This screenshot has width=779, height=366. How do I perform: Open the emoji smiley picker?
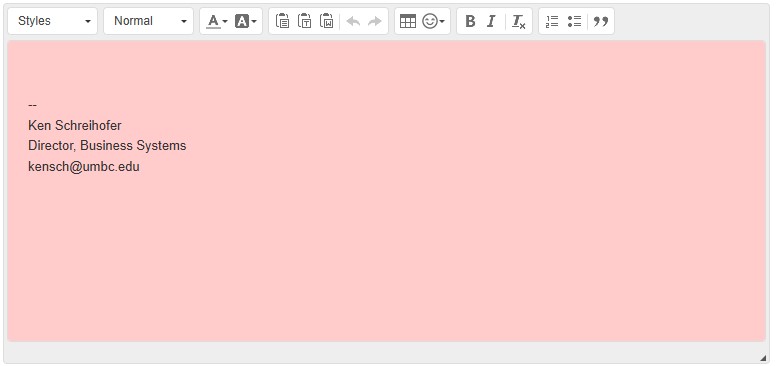pyautogui.click(x=433, y=21)
